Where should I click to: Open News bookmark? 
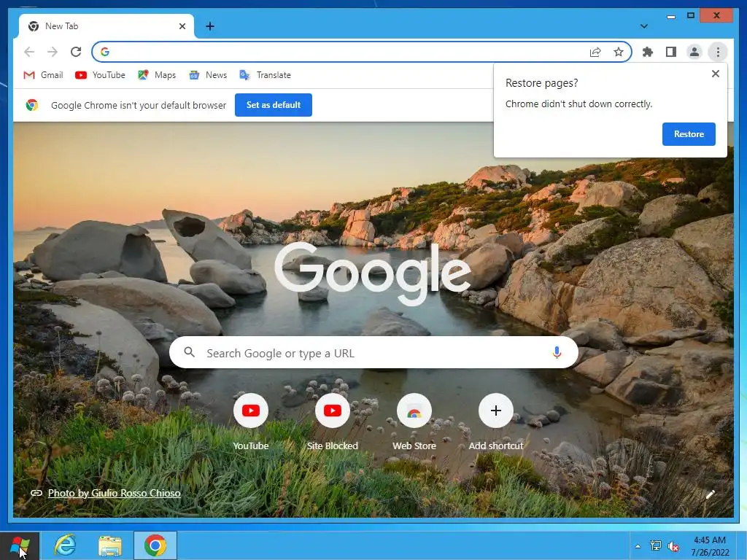(x=208, y=75)
